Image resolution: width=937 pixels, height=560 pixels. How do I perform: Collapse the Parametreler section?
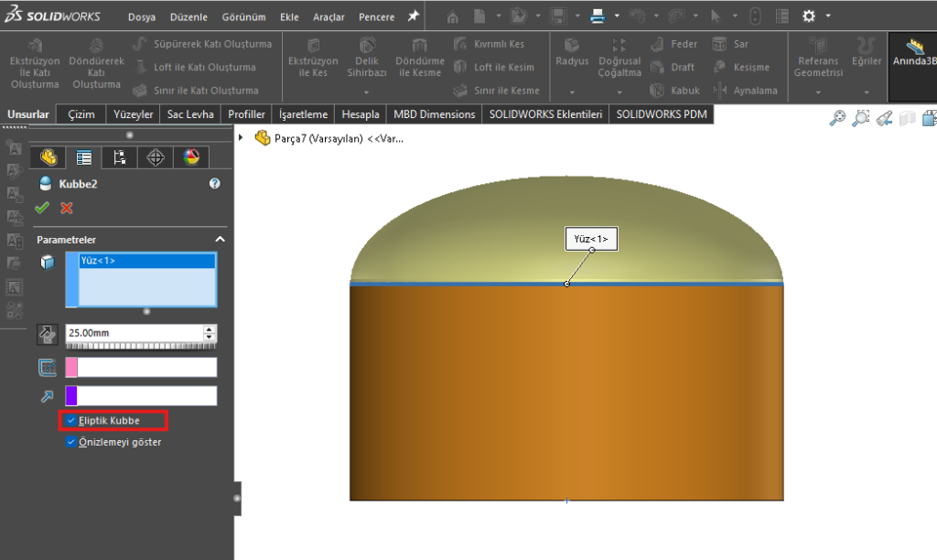[x=220, y=239]
